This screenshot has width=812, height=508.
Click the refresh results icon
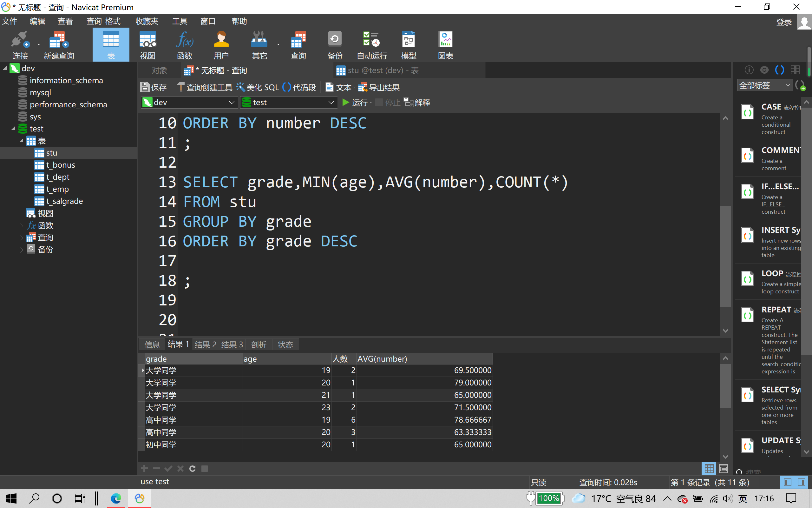pyautogui.click(x=192, y=468)
